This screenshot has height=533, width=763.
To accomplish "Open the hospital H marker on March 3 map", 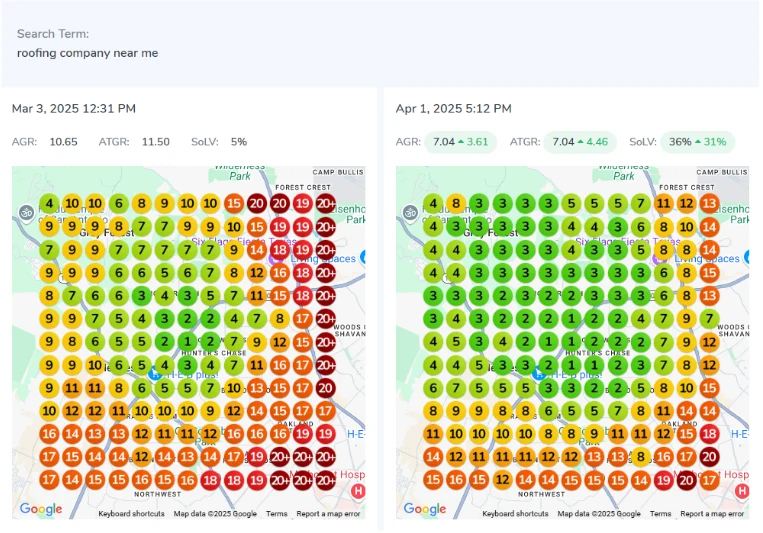I will click(x=358, y=491).
